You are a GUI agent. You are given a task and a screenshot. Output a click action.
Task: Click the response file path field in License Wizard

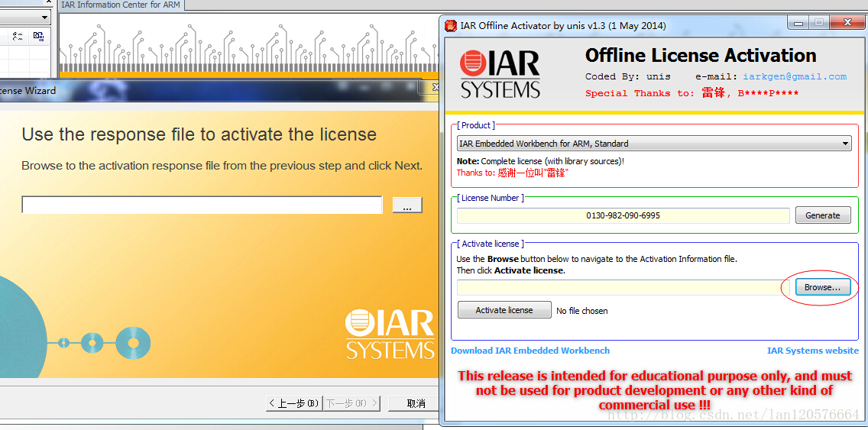pyautogui.click(x=202, y=205)
